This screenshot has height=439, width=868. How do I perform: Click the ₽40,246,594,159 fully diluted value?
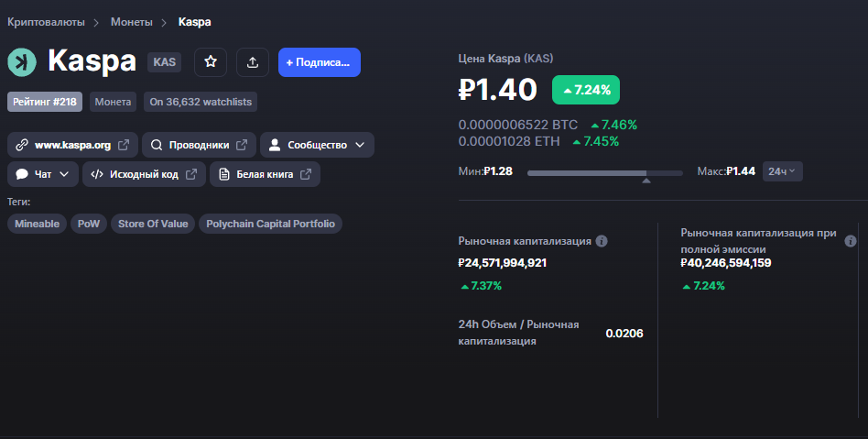point(726,263)
